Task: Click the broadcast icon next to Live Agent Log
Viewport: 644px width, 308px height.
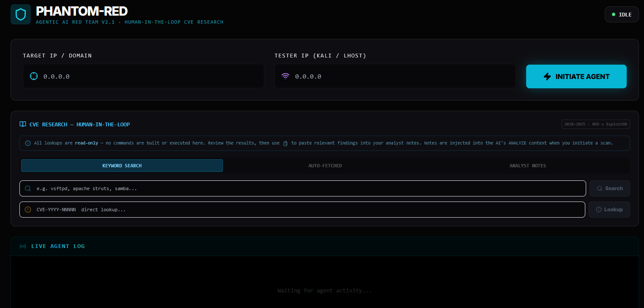Action: click(x=23, y=246)
